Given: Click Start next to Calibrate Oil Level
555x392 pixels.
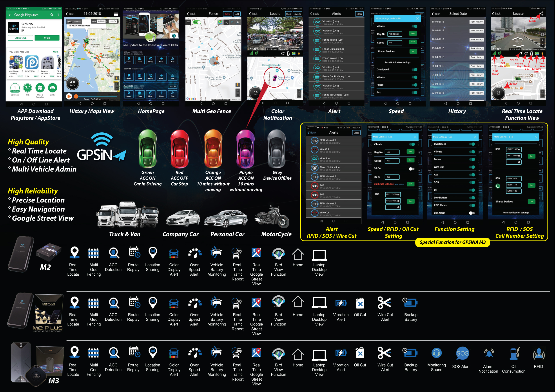Looking at the screenshot, I should [x=410, y=184].
